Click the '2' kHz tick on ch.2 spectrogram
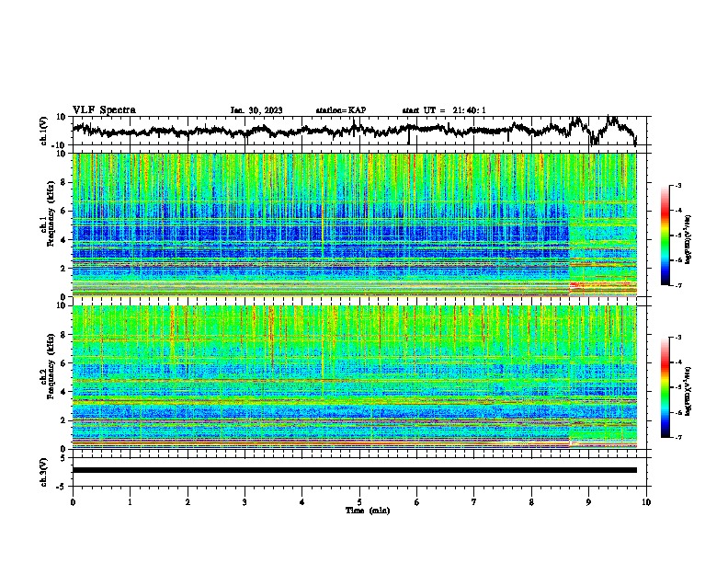Screen dimensions: 728x563 point(63,420)
